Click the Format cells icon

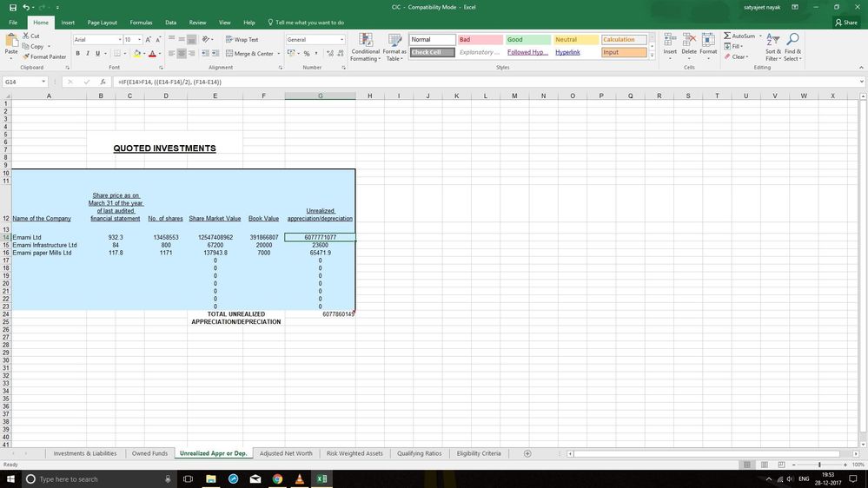click(708, 40)
